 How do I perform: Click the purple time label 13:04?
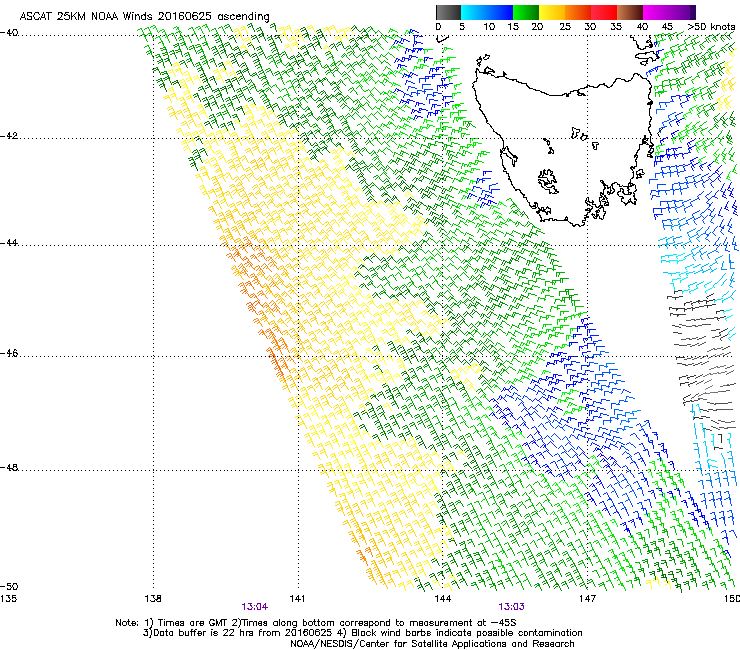tap(254, 607)
